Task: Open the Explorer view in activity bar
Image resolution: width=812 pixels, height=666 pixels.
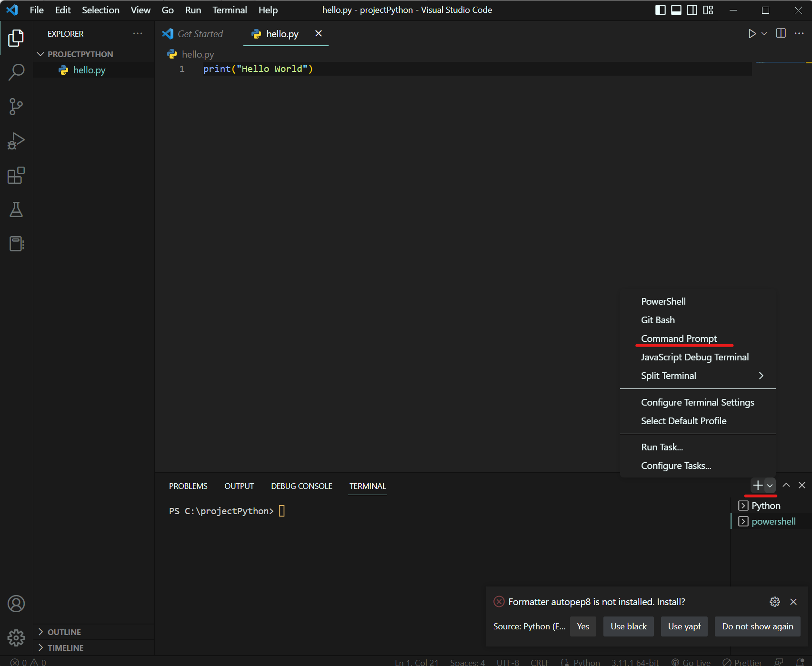Action: [x=16, y=38]
